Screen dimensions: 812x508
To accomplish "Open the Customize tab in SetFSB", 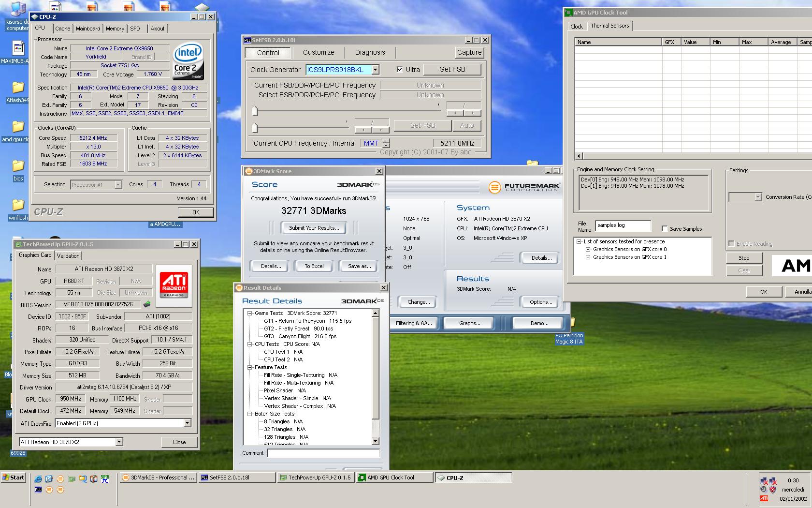I will click(x=319, y=52).
